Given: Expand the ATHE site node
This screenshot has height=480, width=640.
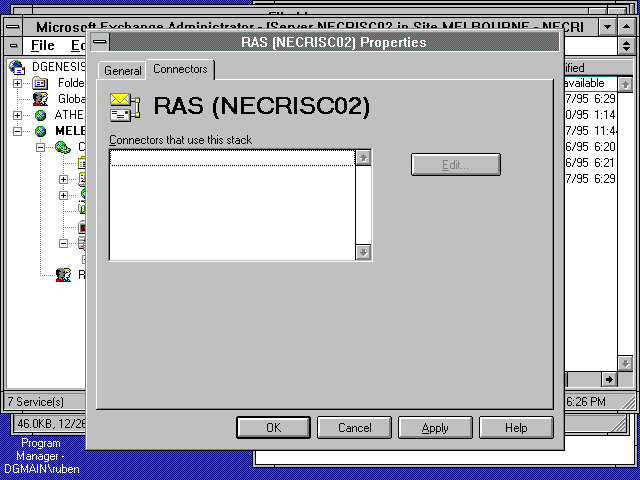Looking at the screenshot, I should click(x=17, y=115).
